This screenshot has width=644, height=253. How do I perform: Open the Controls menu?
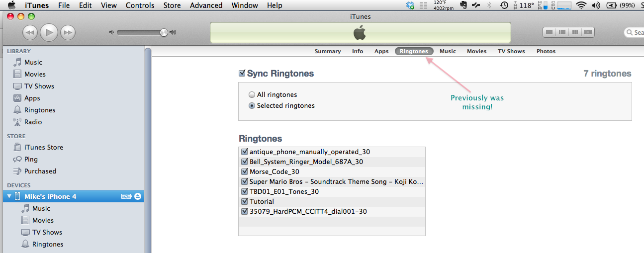click(140, 5)
